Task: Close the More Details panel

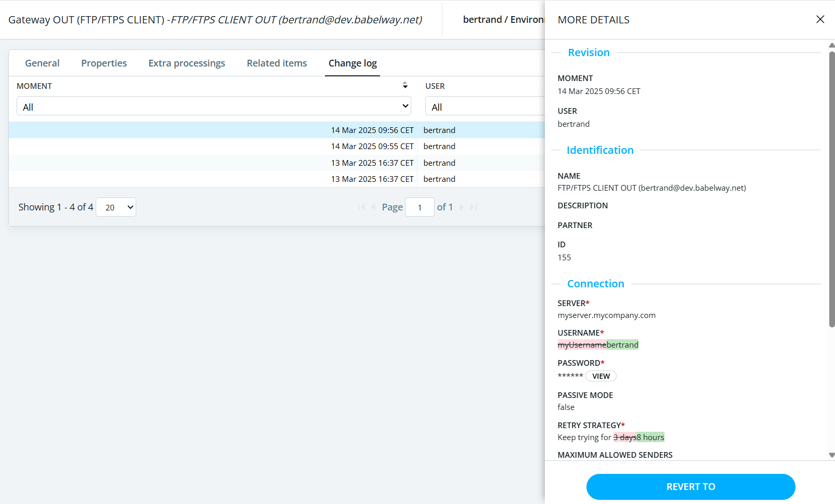Action: [820, 19]
